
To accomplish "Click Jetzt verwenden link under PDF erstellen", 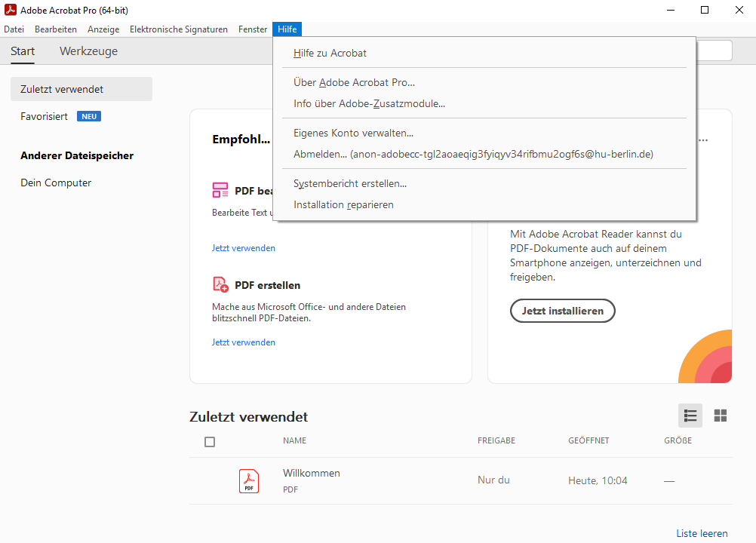I will pos(244,342).
